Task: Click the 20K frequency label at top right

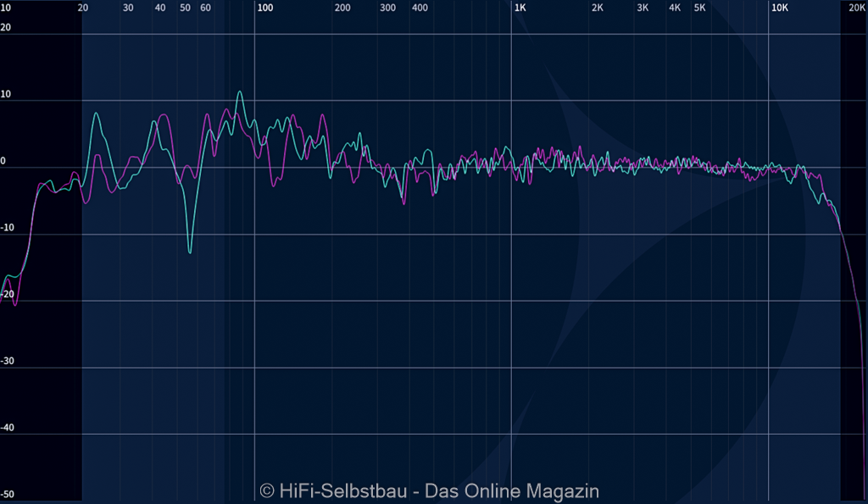Action: pyautogui.click(x=857, y=8)
